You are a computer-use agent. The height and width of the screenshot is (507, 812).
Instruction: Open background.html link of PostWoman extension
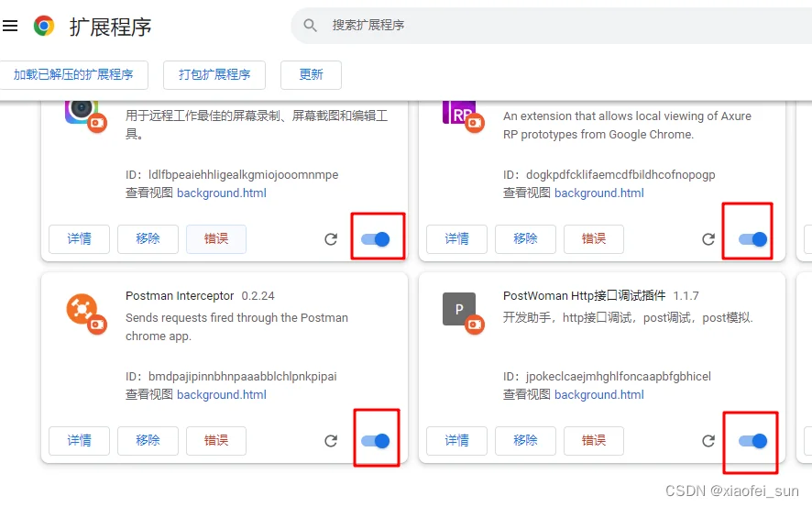[x=599, y=395]
